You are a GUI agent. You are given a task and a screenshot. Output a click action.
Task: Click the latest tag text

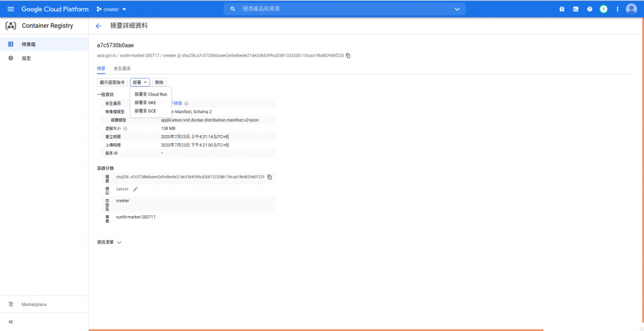click(123, 189)
